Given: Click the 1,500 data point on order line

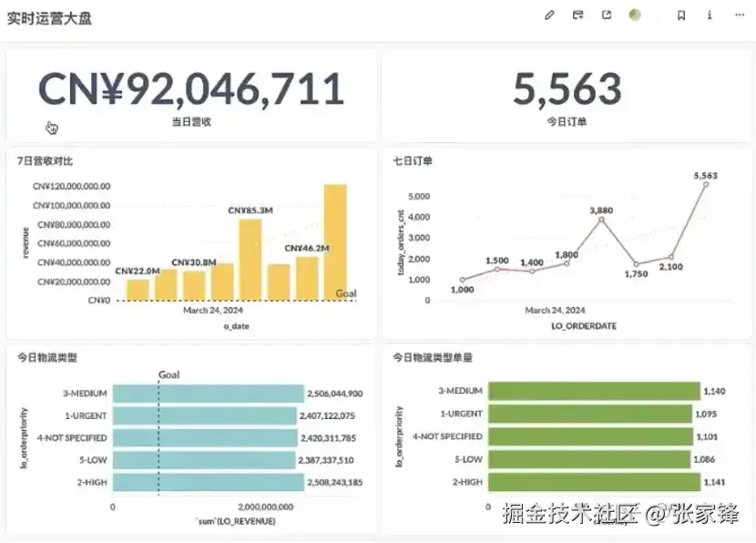Looking at the screenshot, I should (x=497, y=269).
